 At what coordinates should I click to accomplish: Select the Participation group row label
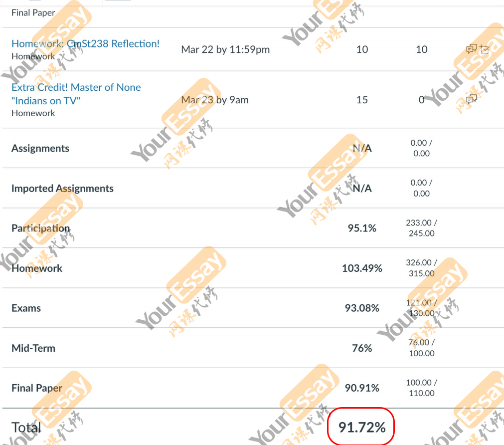(x=41, y=228)
